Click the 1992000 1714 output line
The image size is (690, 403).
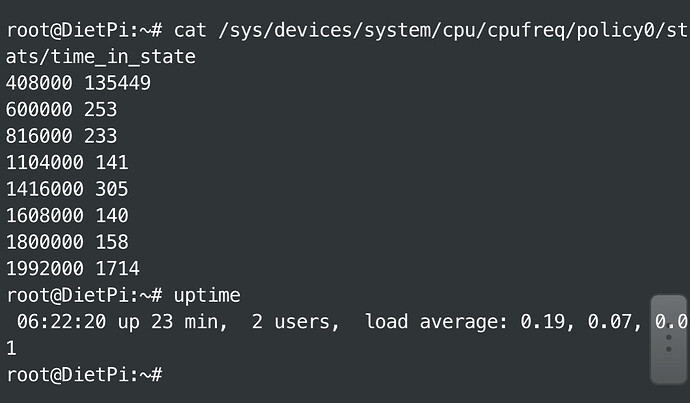[73, 268]
